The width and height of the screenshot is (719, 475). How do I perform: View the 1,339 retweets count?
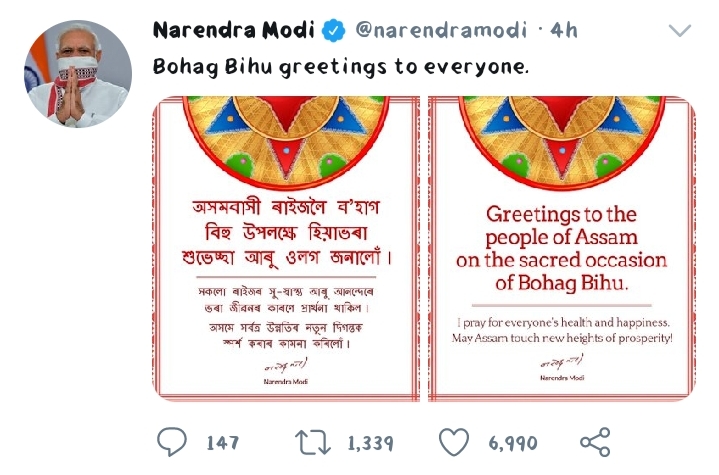(x=371, y=443)
